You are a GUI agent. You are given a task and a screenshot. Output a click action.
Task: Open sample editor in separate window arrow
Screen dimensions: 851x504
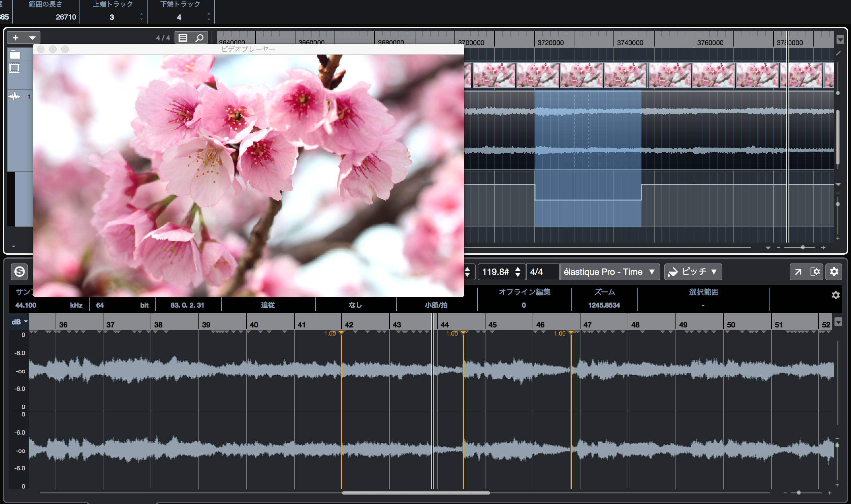click(798, 272)
